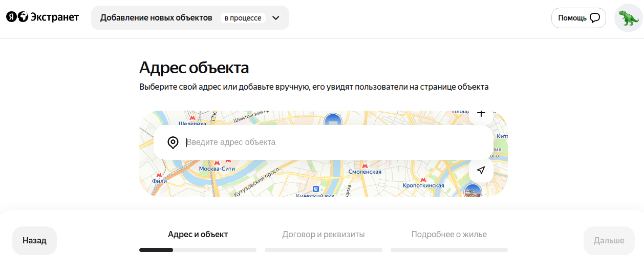Click the geolocation arrow button on map
The height and width of the screenshot is (271, 644).
481,171
